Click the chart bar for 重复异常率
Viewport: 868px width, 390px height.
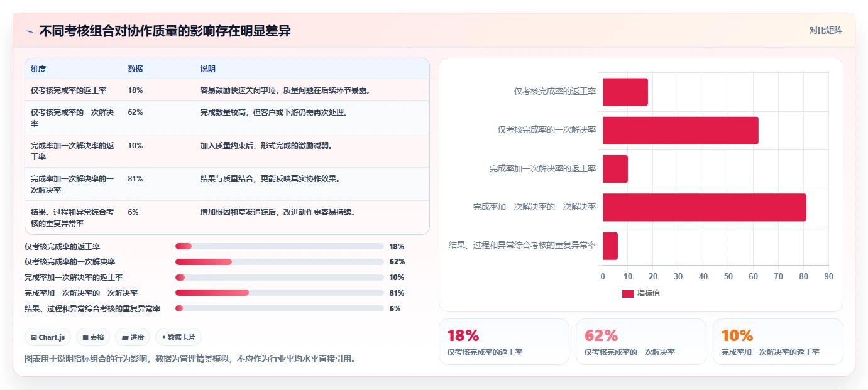click(610, 246)
